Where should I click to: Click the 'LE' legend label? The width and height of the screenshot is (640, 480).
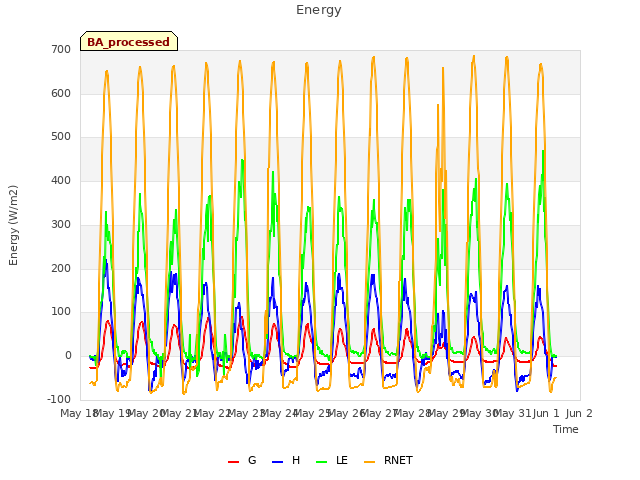click(x=342, y=460)
